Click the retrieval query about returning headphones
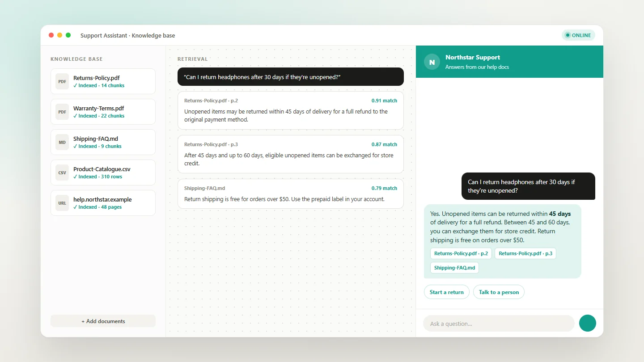The width and height of the screenshot is (644, 362). click(291, 77)
